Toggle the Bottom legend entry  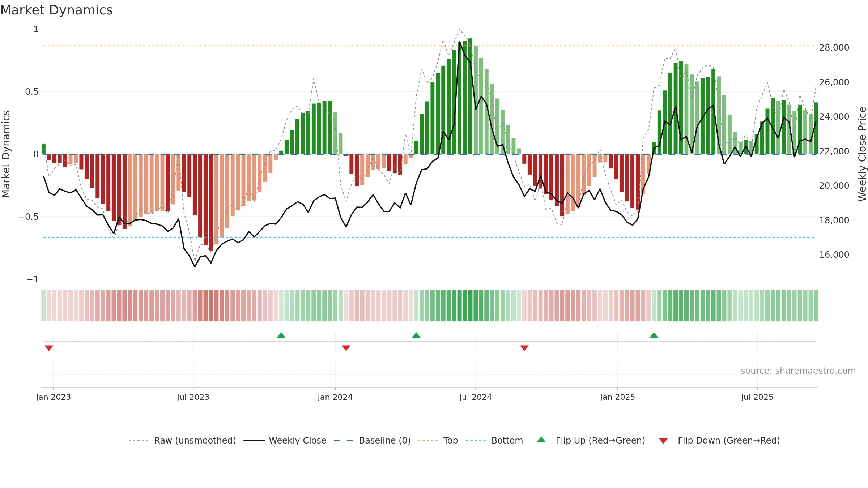(x=494, y=440)
